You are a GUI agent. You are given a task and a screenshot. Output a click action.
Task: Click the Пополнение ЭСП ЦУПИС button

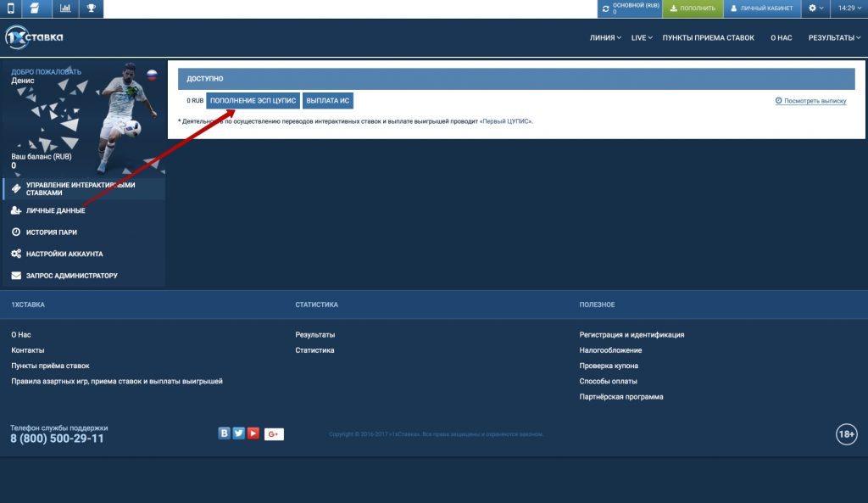tap(253, 100)
